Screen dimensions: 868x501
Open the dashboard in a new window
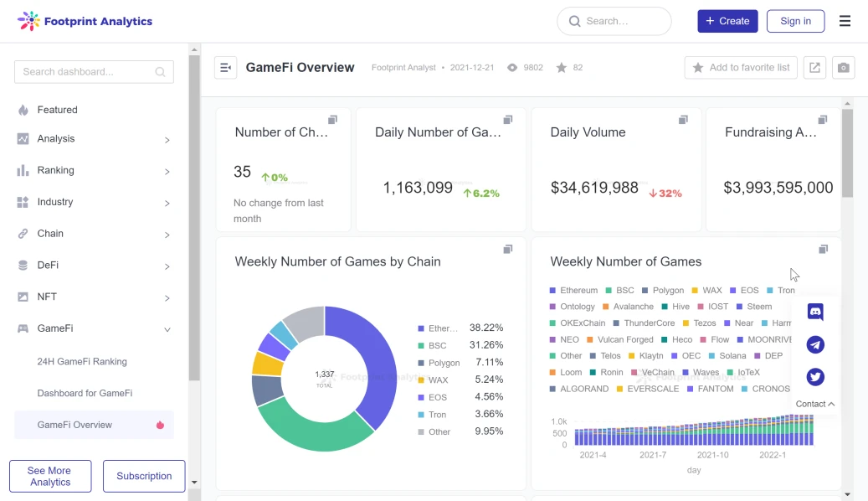click(x=815, y=68)
